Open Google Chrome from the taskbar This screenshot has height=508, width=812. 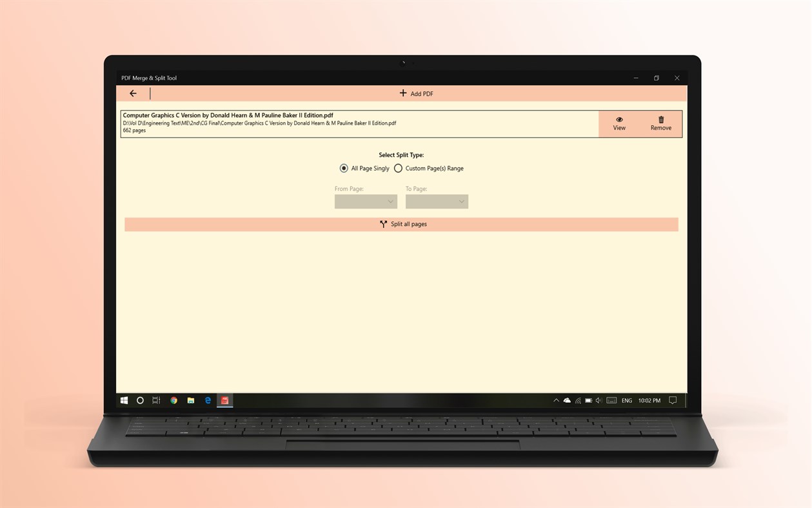173,400
